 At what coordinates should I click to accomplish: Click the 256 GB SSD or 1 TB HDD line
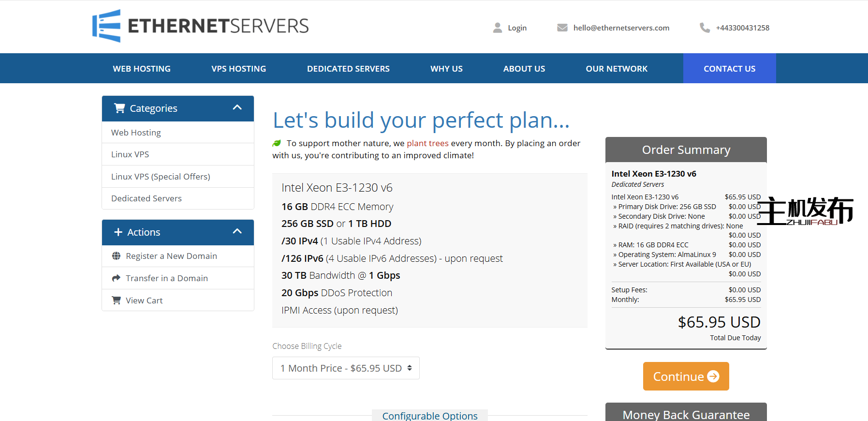337,224
